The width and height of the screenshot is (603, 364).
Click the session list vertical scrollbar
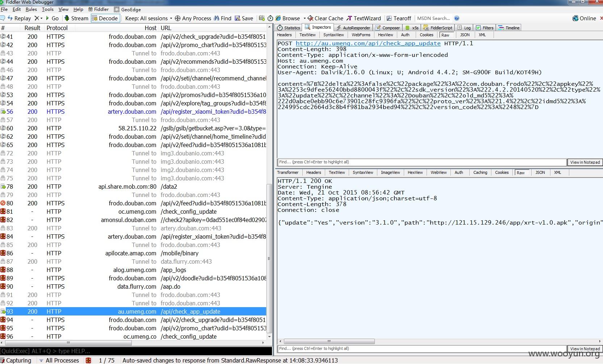point(269,258)
